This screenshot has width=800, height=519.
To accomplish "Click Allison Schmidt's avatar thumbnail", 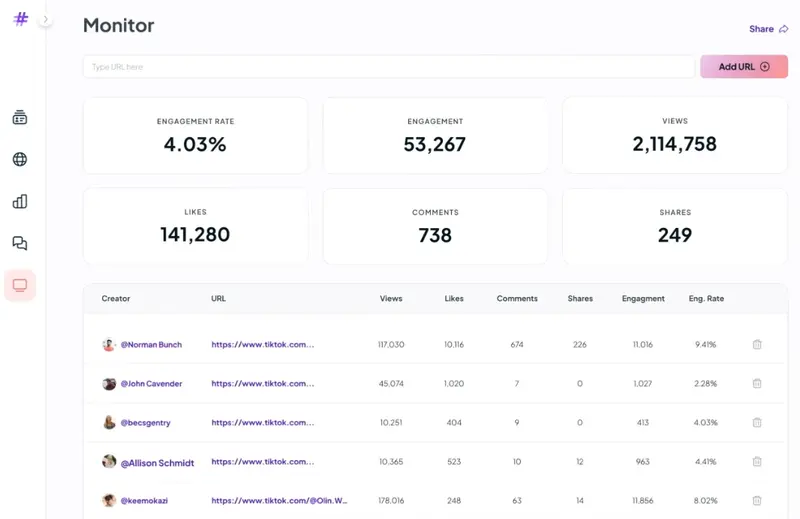I will coord(109,462).
